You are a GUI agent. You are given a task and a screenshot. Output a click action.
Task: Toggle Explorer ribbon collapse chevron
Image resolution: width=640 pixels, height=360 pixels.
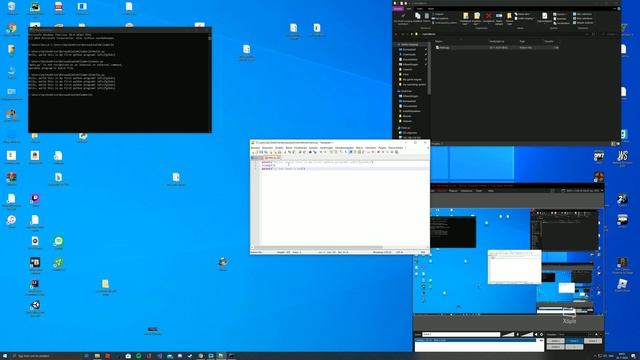click(x=614, y=9)
